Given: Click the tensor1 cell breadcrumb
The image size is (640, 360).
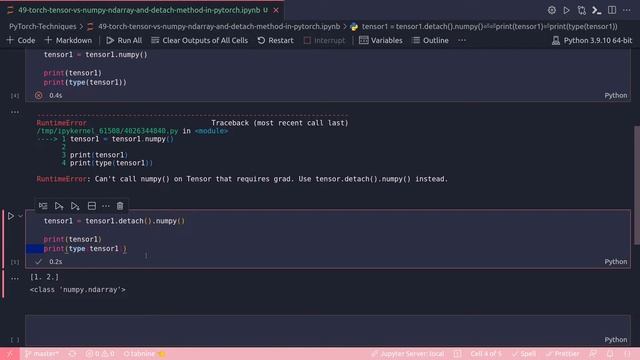Looking at the screenshot, I should tap(489, 27).
